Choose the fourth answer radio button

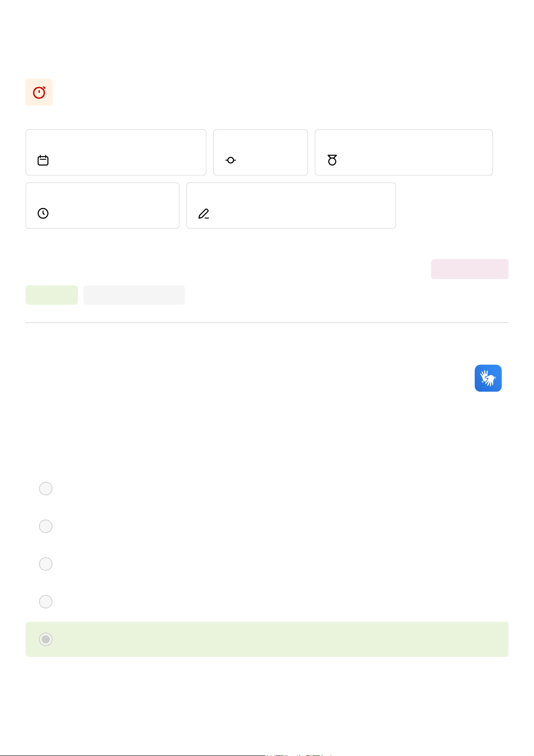(46, 602)
